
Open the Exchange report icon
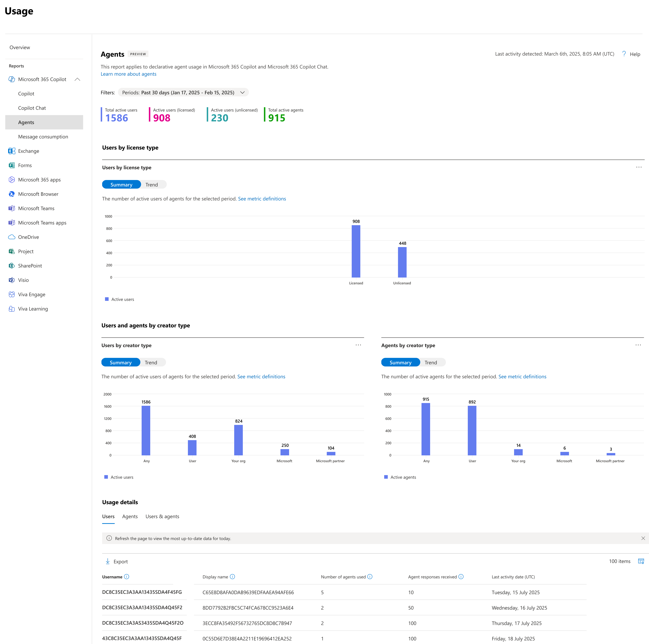coord(12,151)
